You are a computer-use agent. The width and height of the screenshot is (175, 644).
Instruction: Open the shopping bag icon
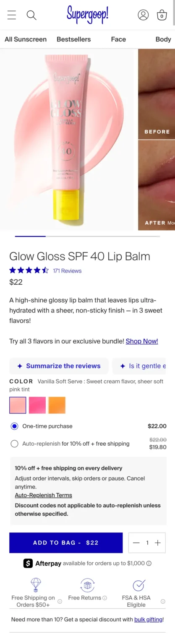tap(162, 15)
